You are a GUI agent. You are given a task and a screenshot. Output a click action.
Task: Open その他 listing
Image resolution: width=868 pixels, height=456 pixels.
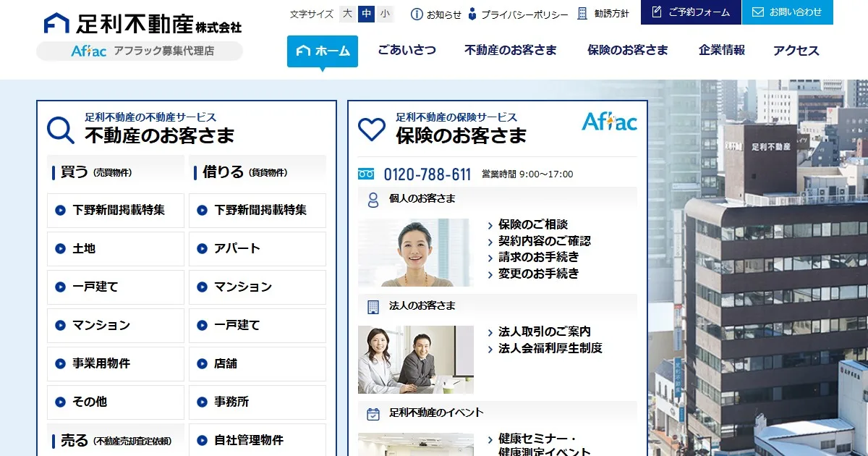point(116,402)
